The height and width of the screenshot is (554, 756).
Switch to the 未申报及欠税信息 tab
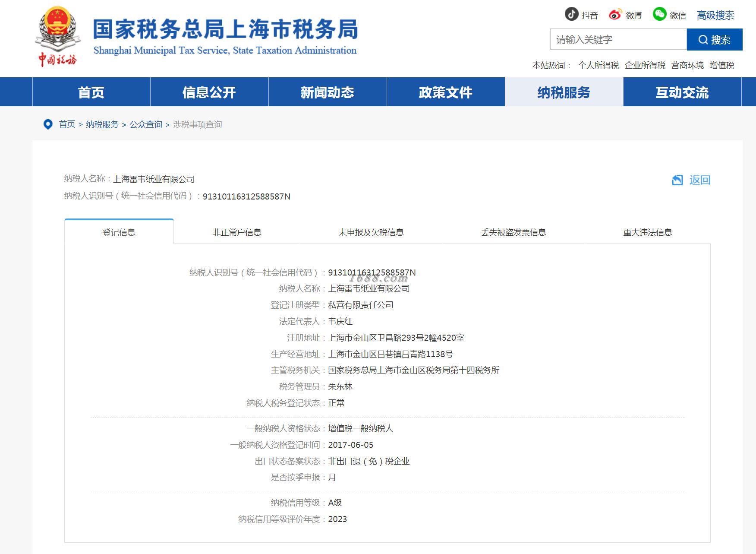tap(371, 232)
